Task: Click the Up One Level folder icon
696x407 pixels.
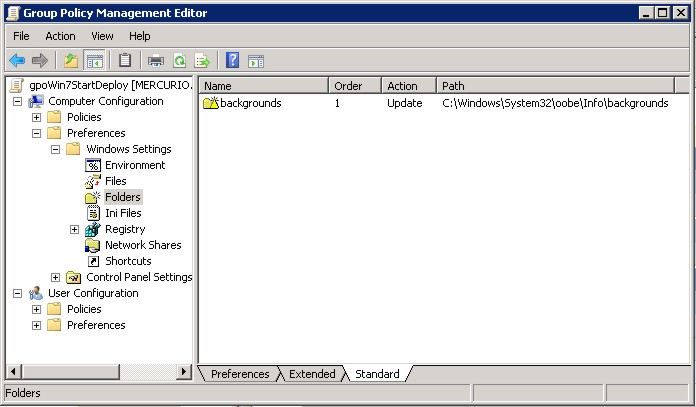Action: click(71, 60)
